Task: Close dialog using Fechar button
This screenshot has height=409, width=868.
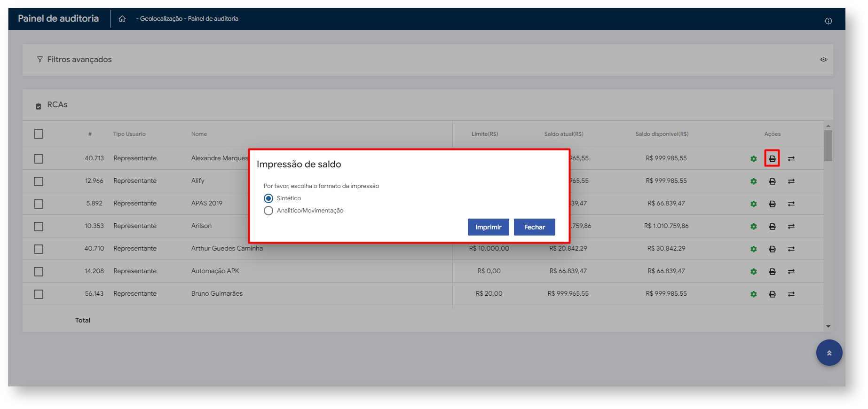Action: [534, 227]
